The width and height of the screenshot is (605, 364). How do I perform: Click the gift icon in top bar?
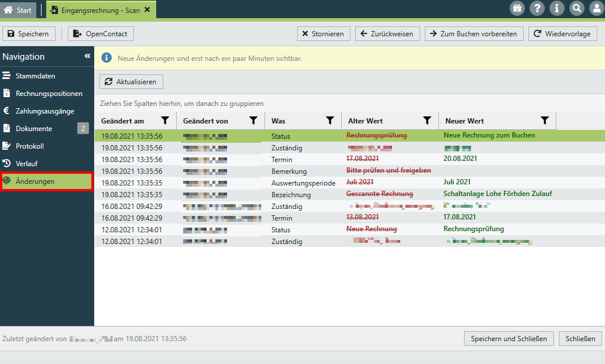click(517, 8)
